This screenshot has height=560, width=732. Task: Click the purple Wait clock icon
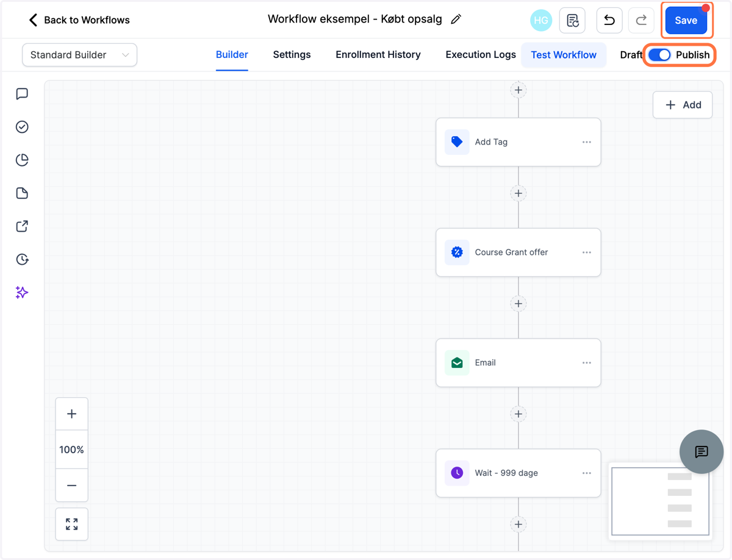click(x=457, y=473)
